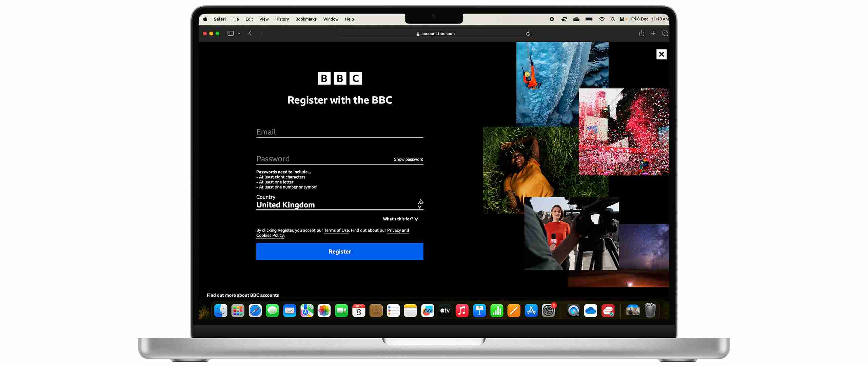Open Finder from the Dock
Image resolution: width=868 pixels, height=366 pixels.
pyautogui.click(x=221, y=310)
